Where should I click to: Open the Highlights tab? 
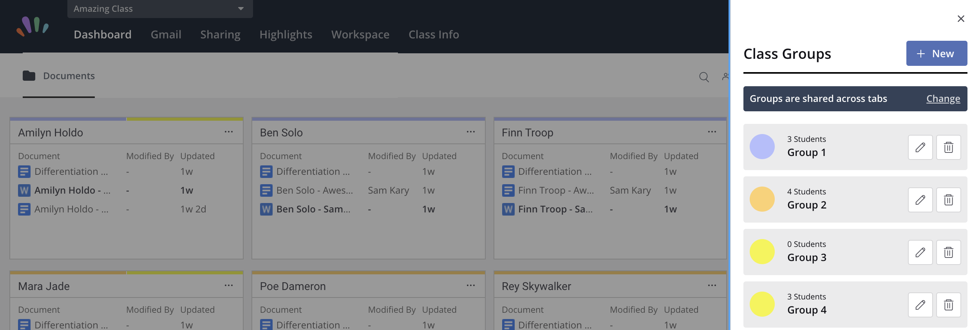point(286,34)
